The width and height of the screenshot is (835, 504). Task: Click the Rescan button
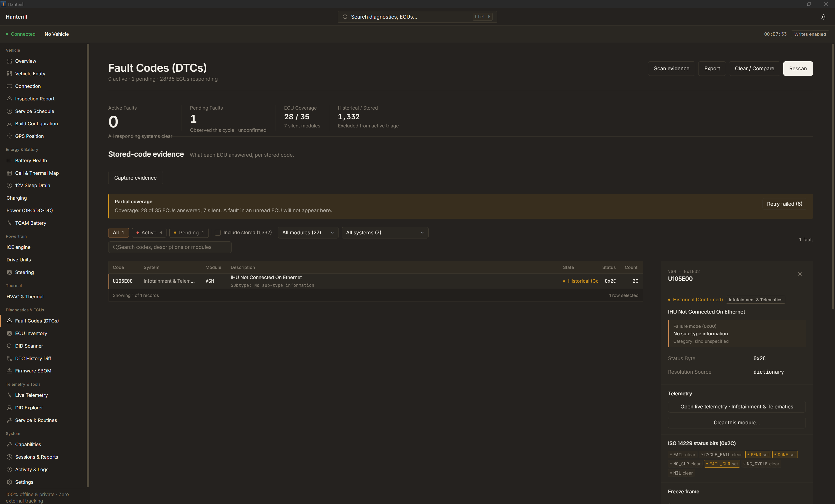tap(798, 68)
